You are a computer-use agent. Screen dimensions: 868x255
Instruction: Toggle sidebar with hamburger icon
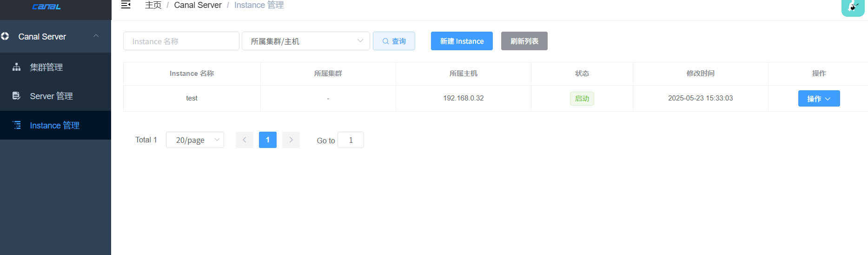pos(126,5)
